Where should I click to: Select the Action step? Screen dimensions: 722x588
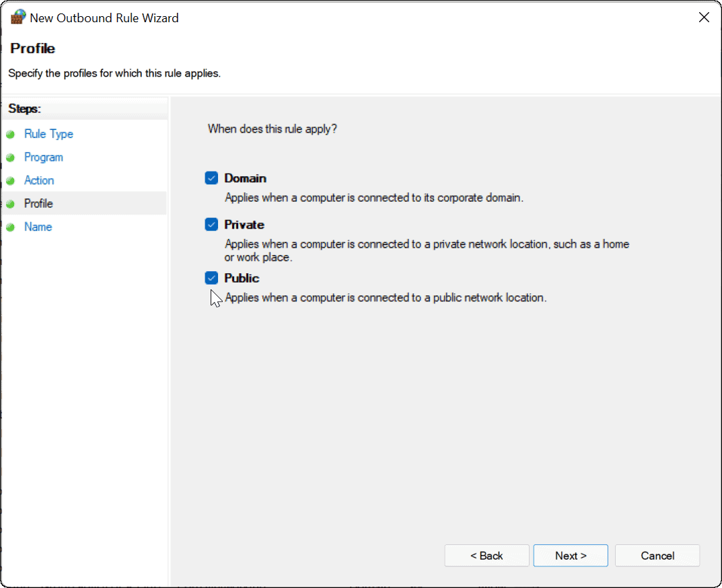(39, 180)
